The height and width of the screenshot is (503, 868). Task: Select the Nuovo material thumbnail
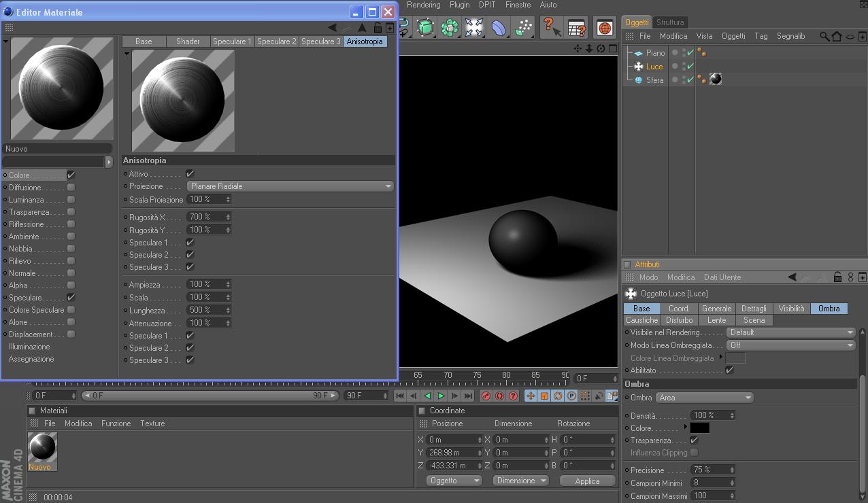point(42,448)
